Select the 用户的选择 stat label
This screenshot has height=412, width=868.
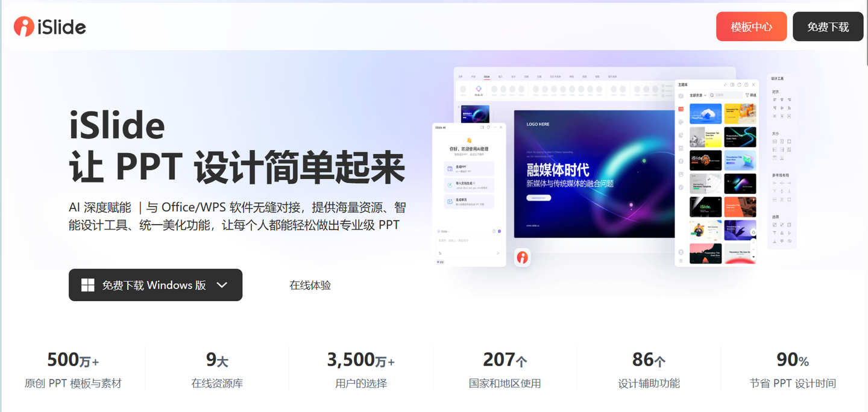pyautogui.click(x=361, y=383)
